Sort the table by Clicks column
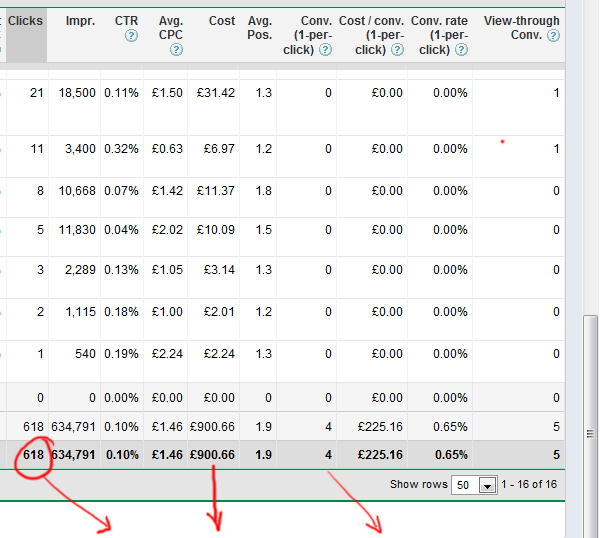The width and height of the screenshot is (606, 538). coord(26,20)
